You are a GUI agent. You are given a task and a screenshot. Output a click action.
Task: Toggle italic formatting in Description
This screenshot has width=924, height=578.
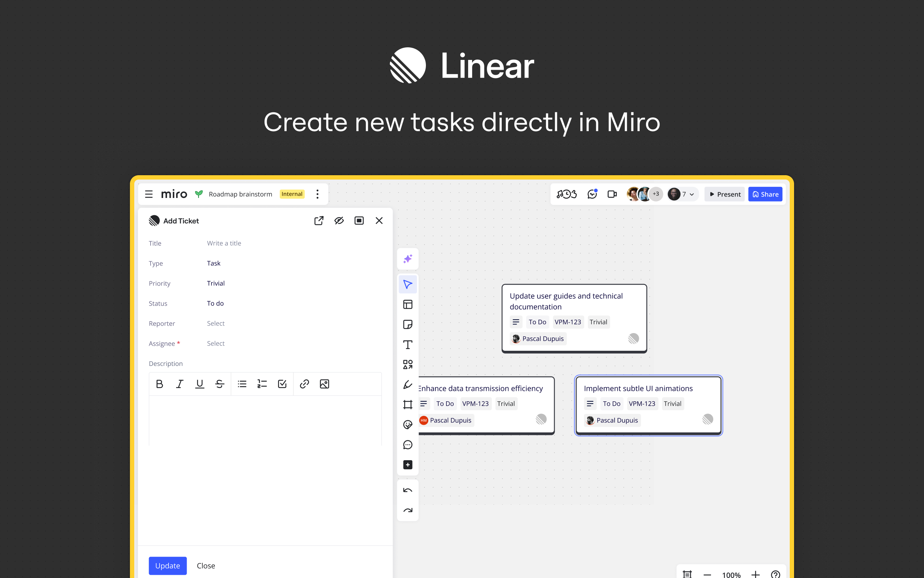pyautogui.click(x=179, y=384)
